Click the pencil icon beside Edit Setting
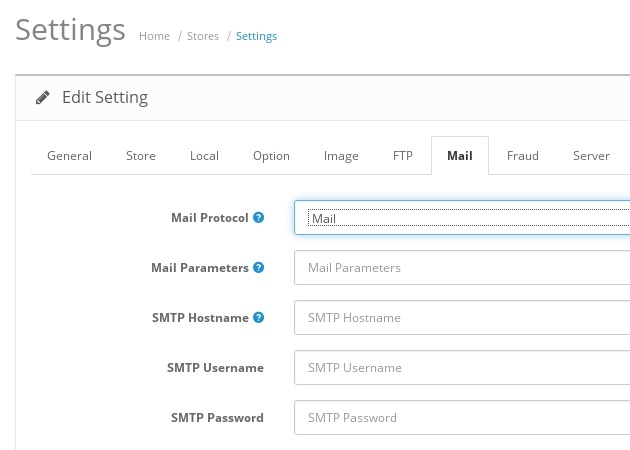The height and width of the screenshot is (450, 630). point(43,97)
